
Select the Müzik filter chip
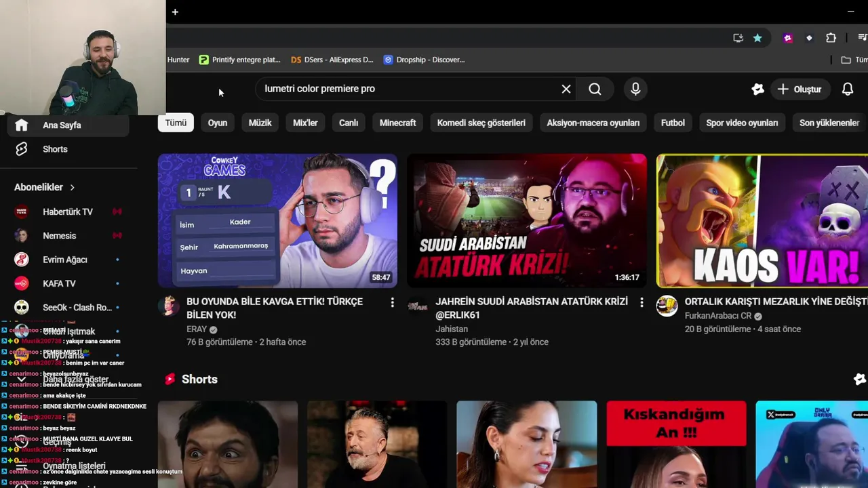pos(260,123)
